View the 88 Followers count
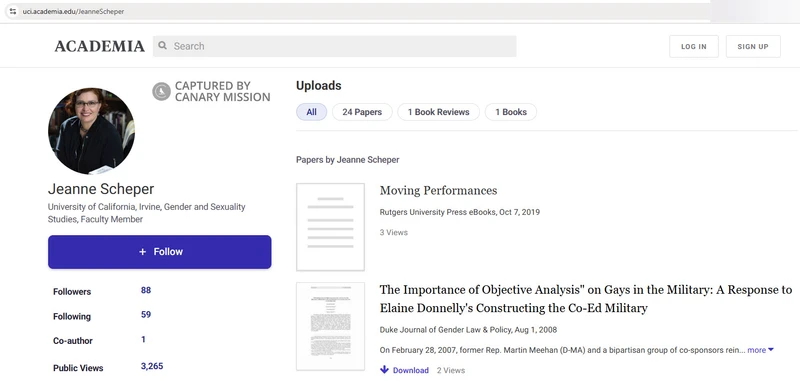The width and height of the screenshot is (800, 381). pyautogui.click(x=146, y=290)
